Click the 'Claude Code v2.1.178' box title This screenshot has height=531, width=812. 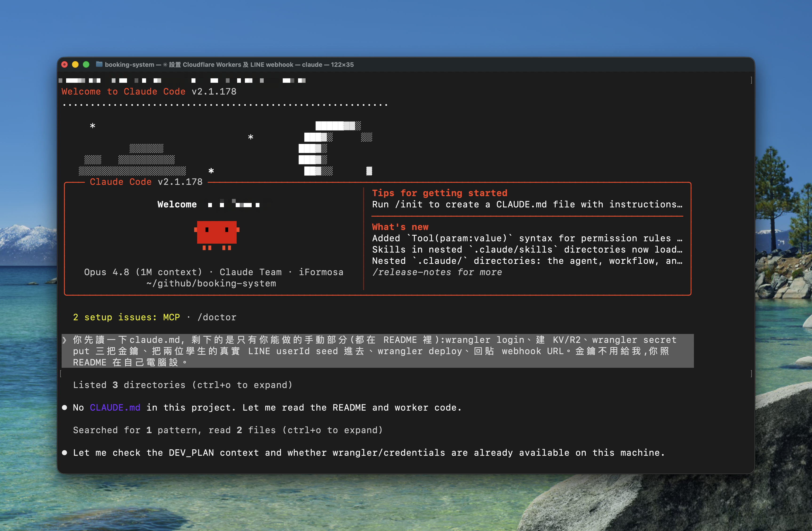pos(146,182)
